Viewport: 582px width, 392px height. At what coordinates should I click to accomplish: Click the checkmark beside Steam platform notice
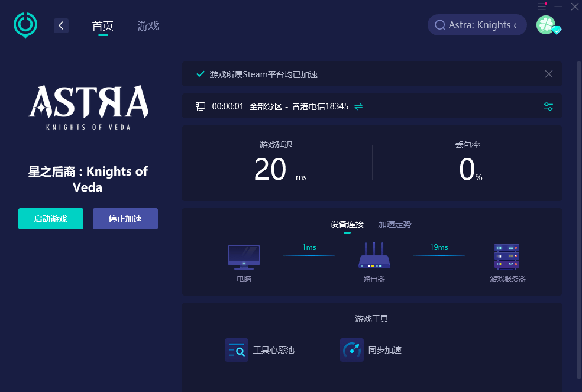[201, 74]
